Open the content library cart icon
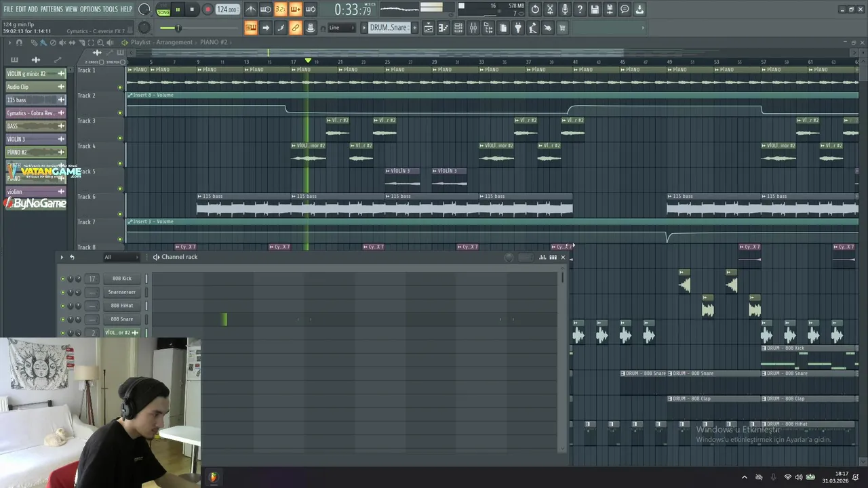 tap(561, 28)
